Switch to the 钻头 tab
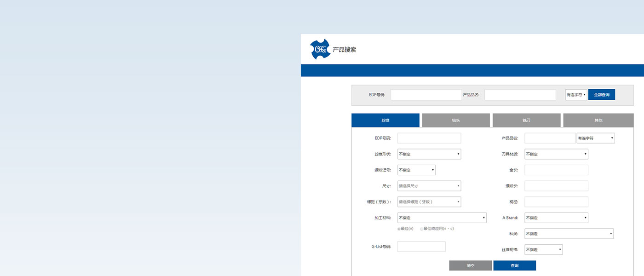This screenshot has height=276, width=644. point(456,120)
